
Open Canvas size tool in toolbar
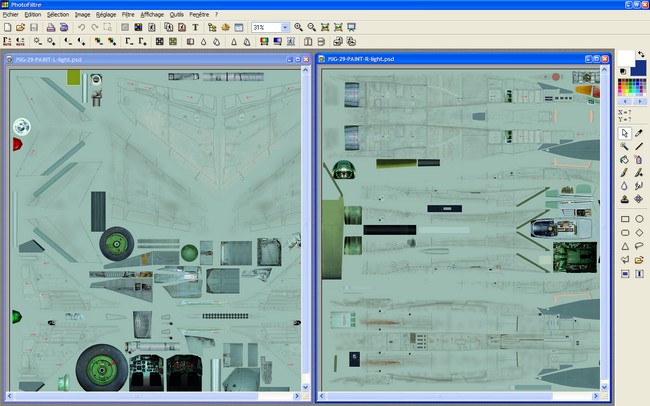(x=182, y=27)
